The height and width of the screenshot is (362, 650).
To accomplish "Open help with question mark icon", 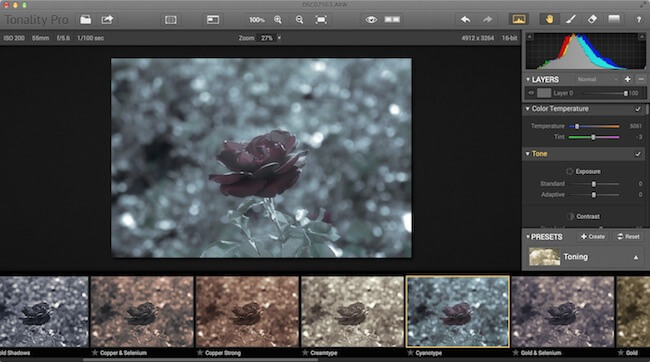I will [x=639, y=19].
